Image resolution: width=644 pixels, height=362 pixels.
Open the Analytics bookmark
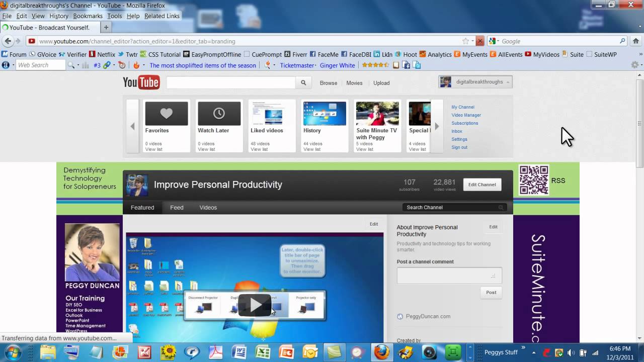tap(436, 54)
